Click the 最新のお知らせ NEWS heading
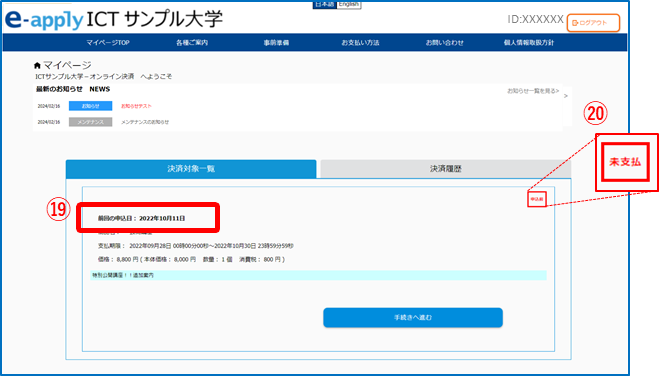 [73, 89]
